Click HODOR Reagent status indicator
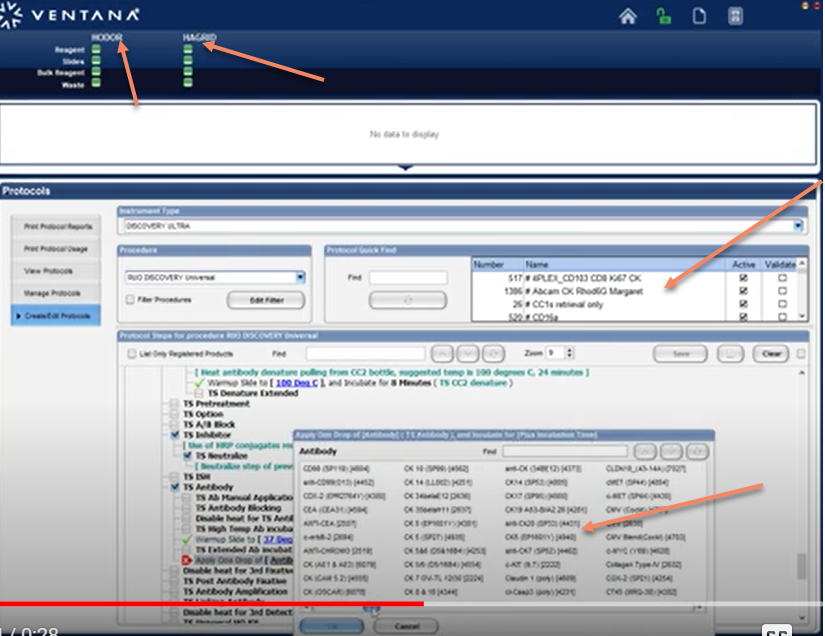The image size is (825, 636). click(x=96, y=49)
